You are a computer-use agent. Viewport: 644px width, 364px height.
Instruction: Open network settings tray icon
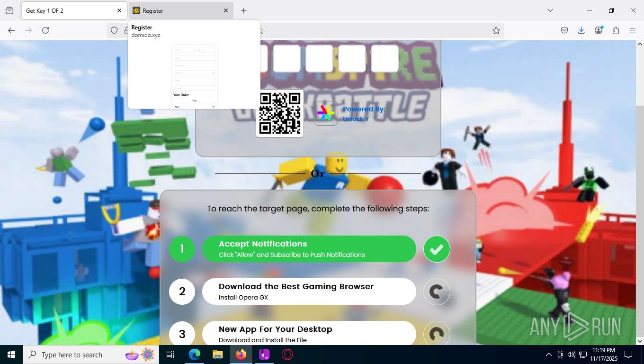(x=582, y=355)
